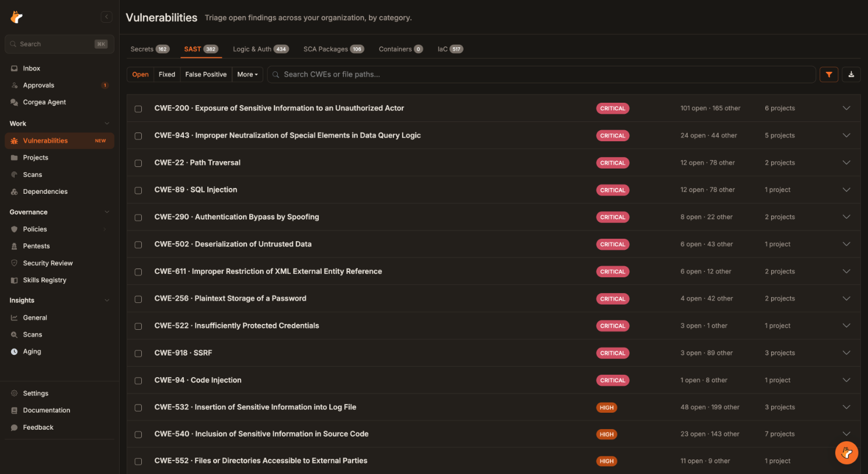Open the SCA Packages tab

333,49
